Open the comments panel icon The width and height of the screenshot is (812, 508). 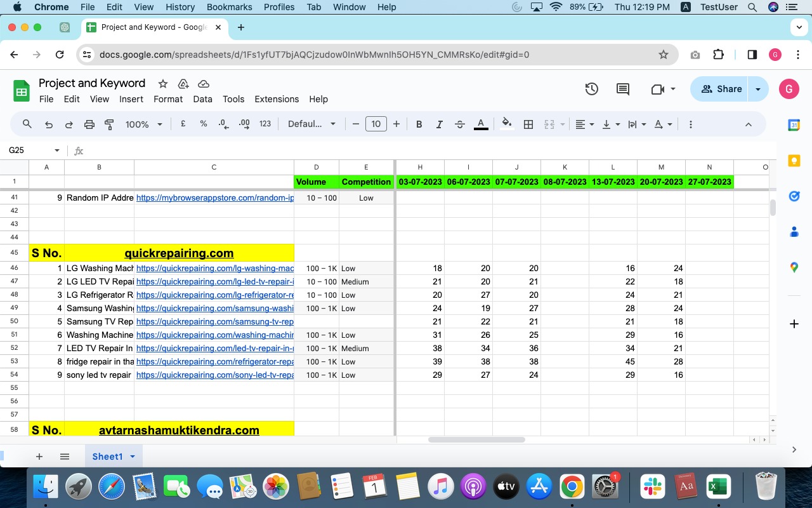623,90
